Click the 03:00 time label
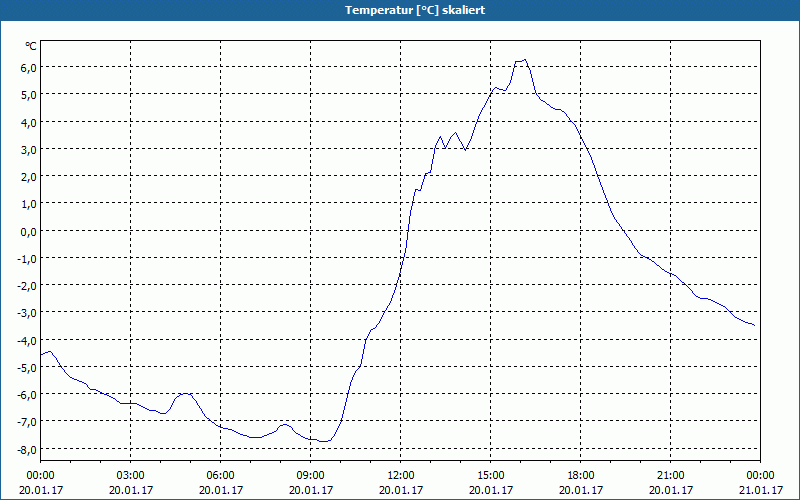Screen dimensions: 800x500 click(x=131, y=476)
